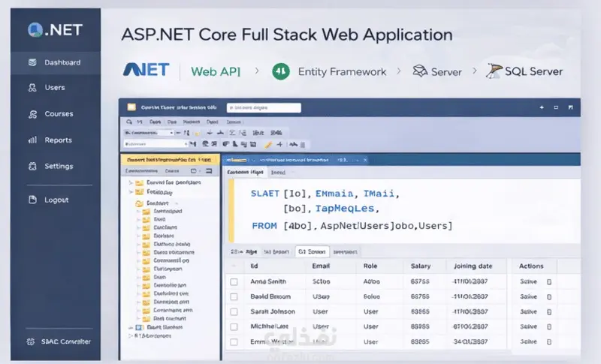Screen dimensions: 601x364
Task: Click the SLAET keyword in the query
Action: coord(265,194)
